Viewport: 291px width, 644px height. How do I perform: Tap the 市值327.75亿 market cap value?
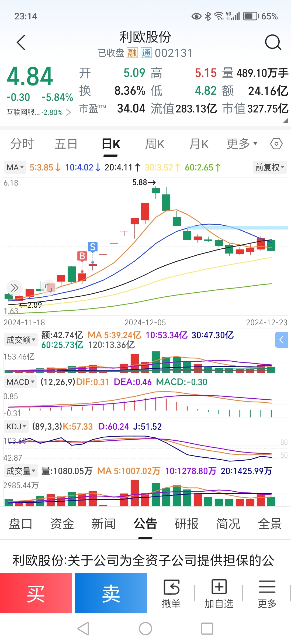[255, 108]
